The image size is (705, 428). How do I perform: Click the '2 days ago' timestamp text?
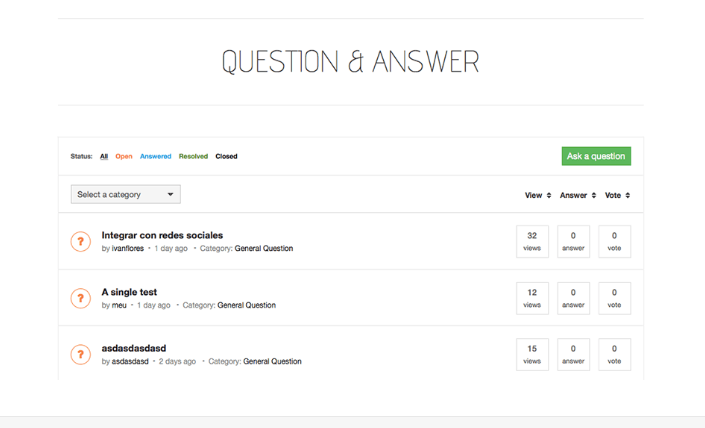pyautogui.click(x=177, y=361)
